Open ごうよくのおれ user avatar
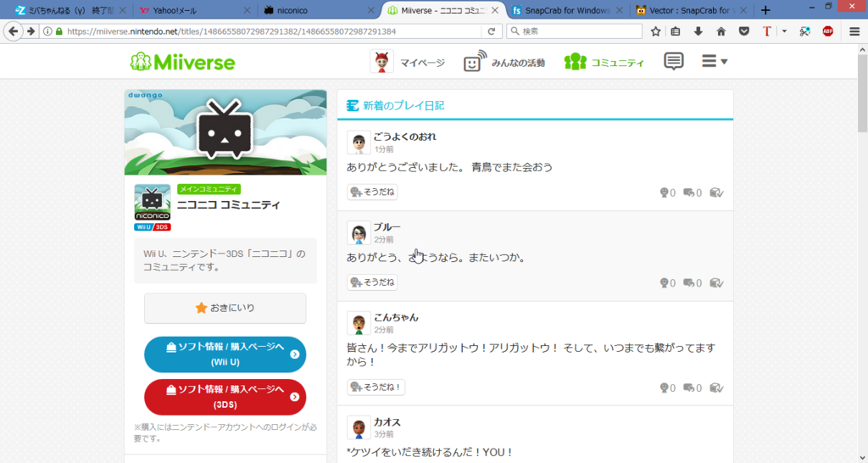This screenshot has height=463, width=868. tap(359, 143)
